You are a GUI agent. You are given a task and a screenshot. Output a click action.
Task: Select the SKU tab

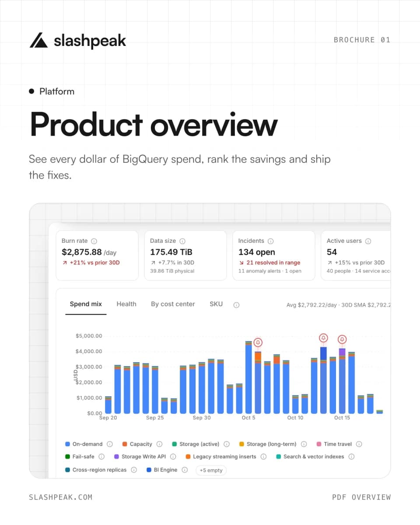tap(216, 304)
